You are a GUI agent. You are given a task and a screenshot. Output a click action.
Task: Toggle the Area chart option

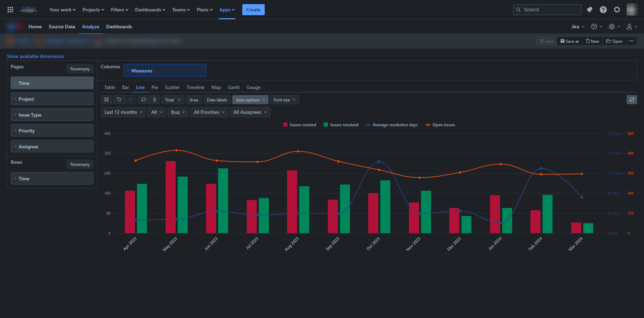click(194, 100)
